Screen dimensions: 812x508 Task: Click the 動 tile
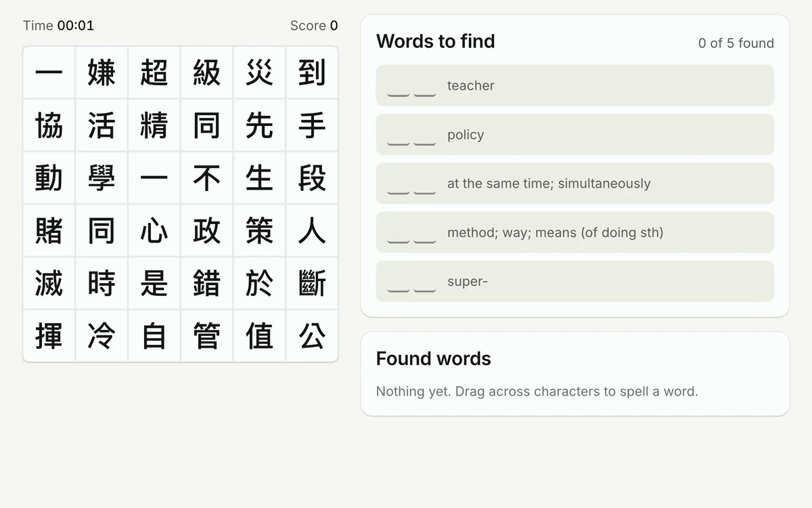tap(49, 178)
